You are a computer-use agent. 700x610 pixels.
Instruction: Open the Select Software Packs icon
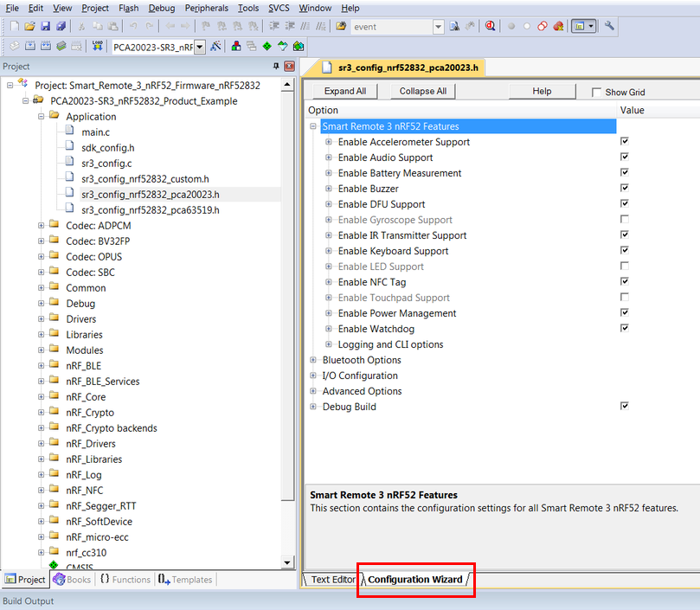coord(283,46)
